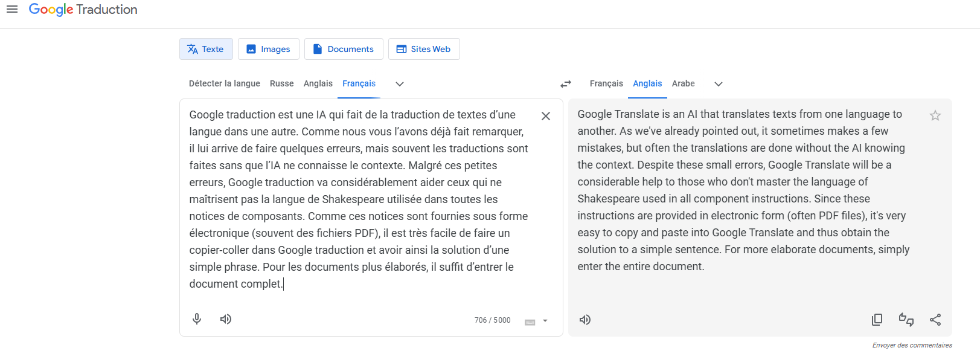This screenshot has width=980, height=362.
Task: Click the Envoyer des commentaires link
Action: pyautogui.click(x=912, y=345)
